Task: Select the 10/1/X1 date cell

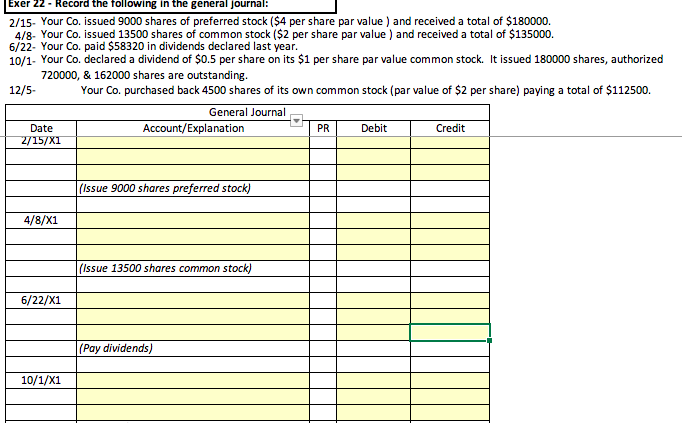Action: pos(41,380)
